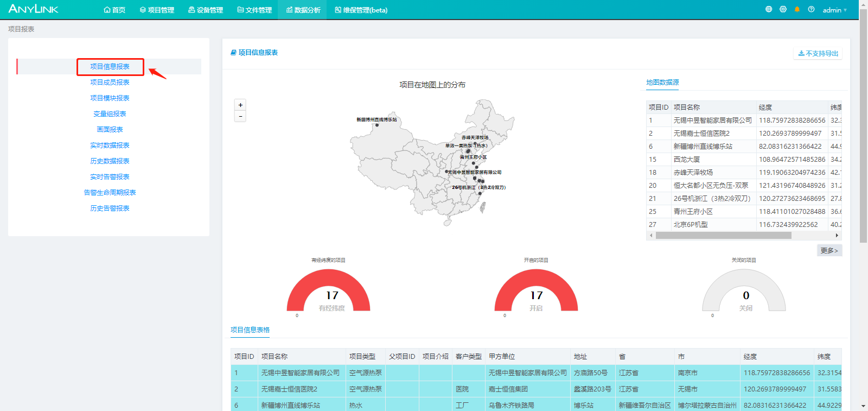Click the 26号机浙江 map label
This screenshot has width=868, height=411.
tap(479, 187)
